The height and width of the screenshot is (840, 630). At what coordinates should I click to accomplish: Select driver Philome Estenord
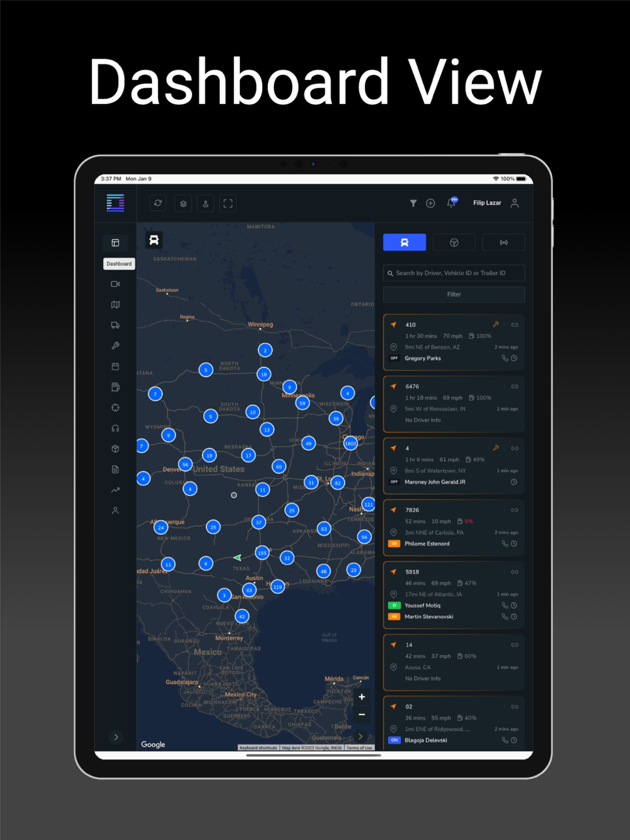pos(427,543)
